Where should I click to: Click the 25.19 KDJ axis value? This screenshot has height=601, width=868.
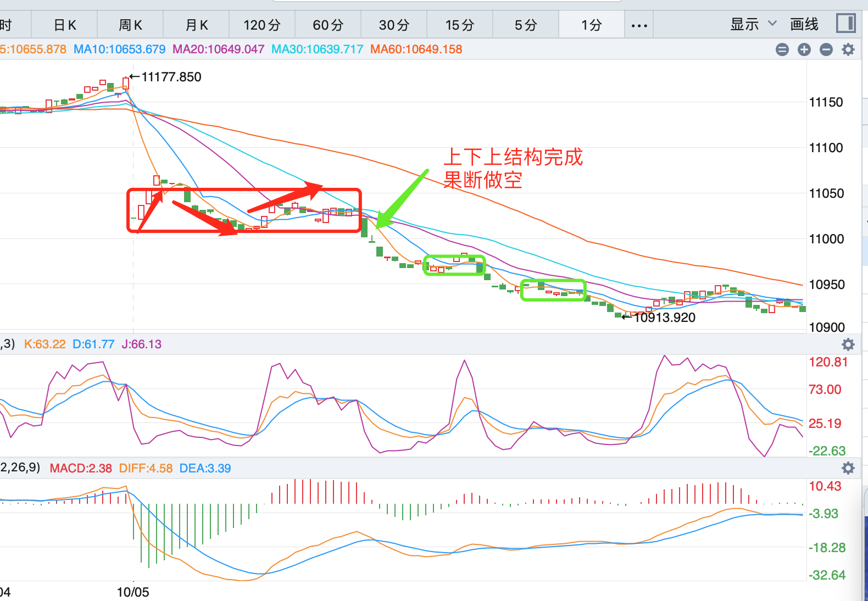(825, 424)
